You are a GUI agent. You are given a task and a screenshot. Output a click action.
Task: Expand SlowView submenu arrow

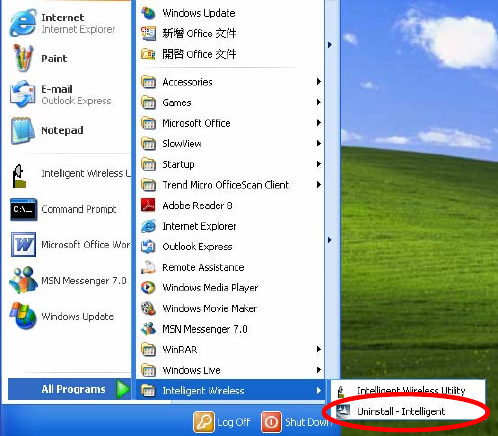tap(319, 143)
